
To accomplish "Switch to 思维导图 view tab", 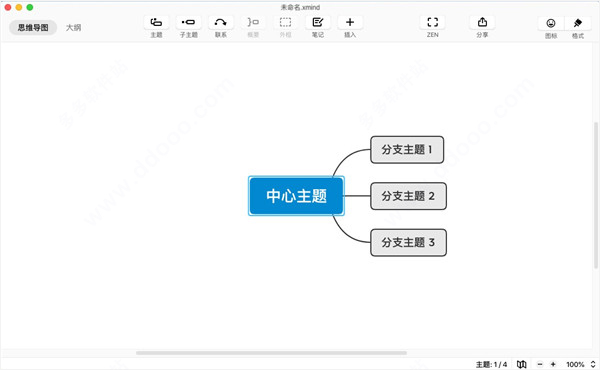I will pos(33,28).
